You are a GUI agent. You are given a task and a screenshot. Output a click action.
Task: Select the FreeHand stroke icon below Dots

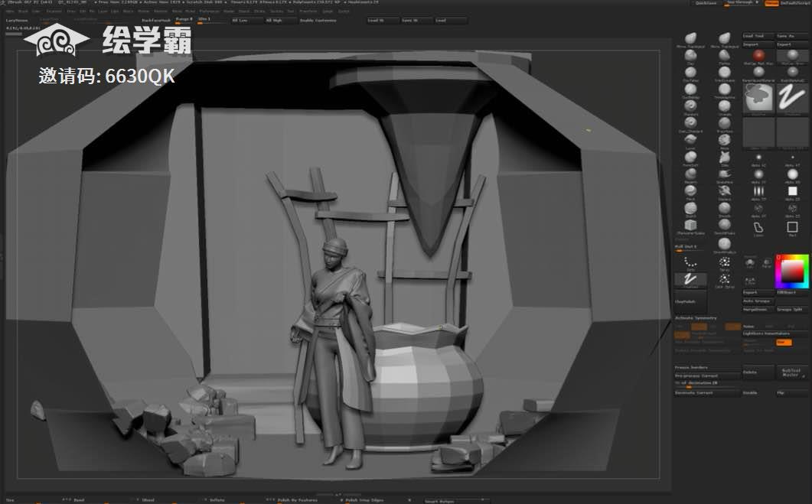pos(690,279)
